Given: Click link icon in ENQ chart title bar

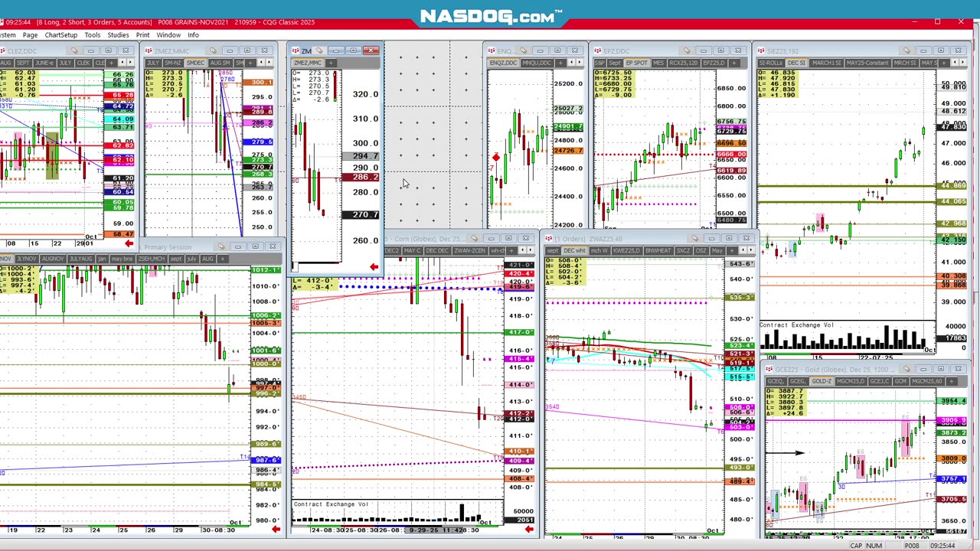Looking at the screenshot, I should click(x=524, y=51).
